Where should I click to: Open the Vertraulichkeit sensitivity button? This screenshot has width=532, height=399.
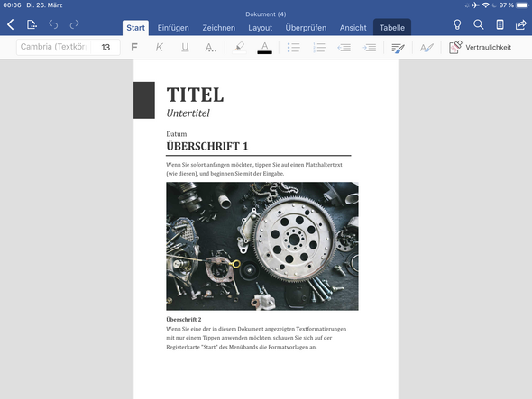click(x=480, y=47)
